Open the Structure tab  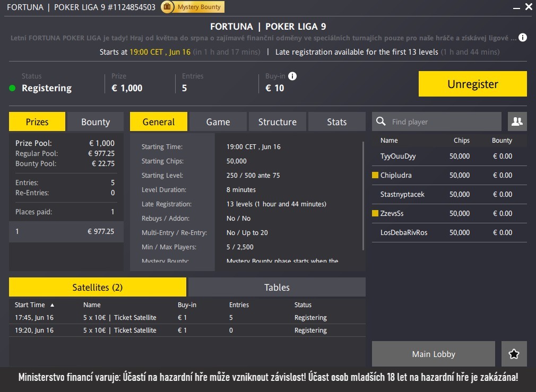click(x=277, y=121)
